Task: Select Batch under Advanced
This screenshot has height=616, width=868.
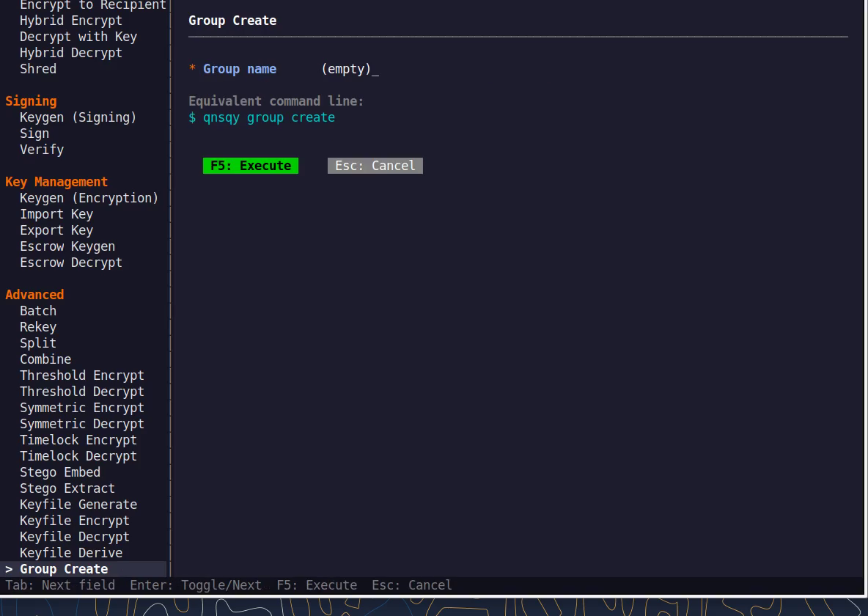Action: coord(38,311)
